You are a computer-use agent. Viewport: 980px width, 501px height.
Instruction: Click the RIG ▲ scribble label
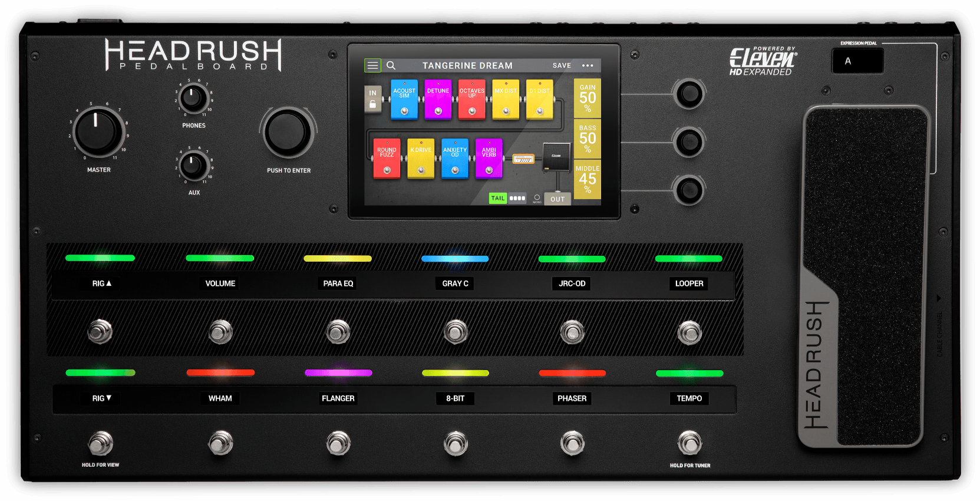tap(101, 284)
